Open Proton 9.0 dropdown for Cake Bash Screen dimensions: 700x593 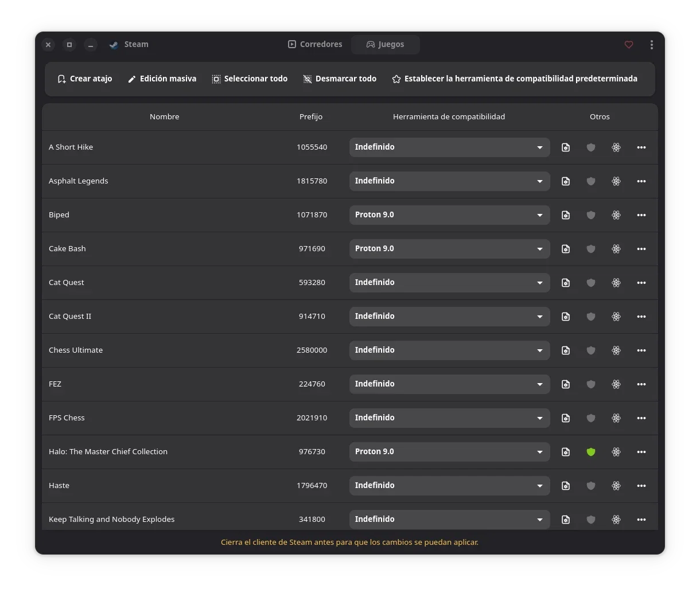[x=449, y=249]
